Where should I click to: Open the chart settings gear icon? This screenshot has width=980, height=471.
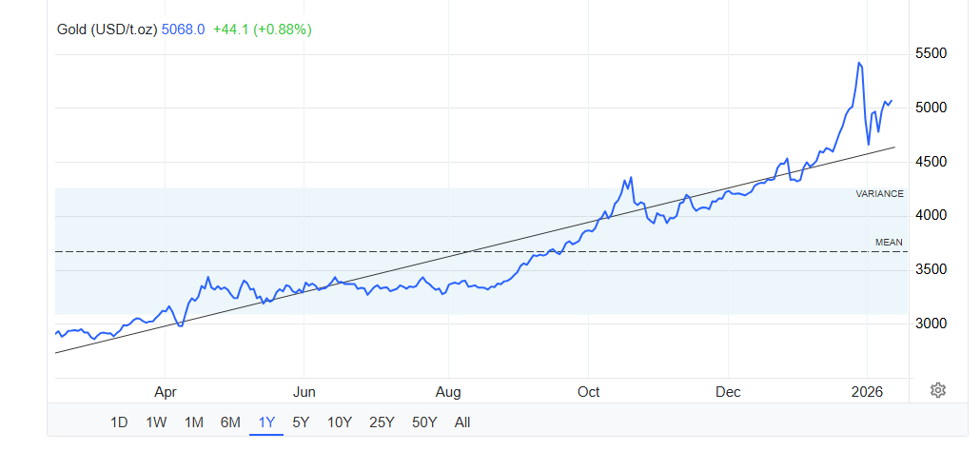click(938, 390)
